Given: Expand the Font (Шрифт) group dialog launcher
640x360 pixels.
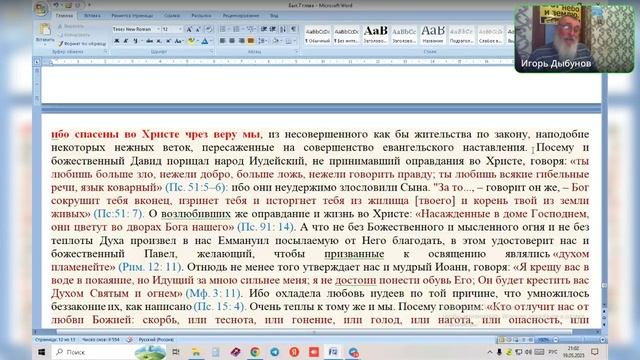Looking at the screenshot, I should [x=211, y=52].
